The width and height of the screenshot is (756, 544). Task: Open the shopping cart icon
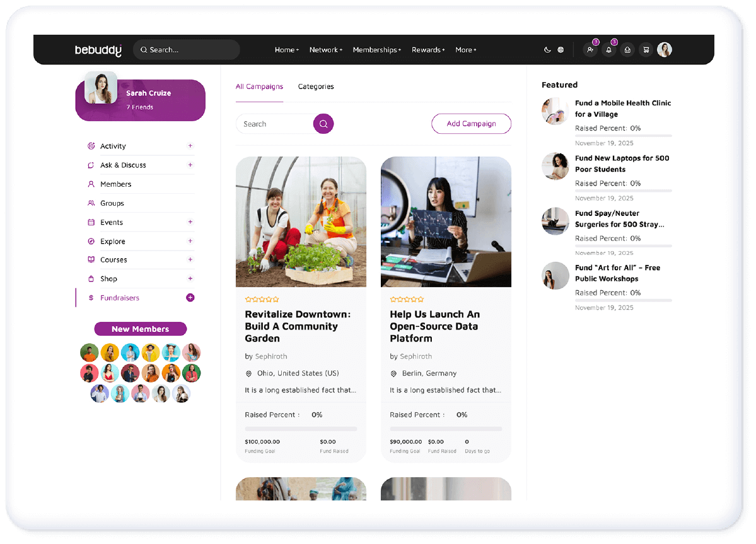[645, 50]
